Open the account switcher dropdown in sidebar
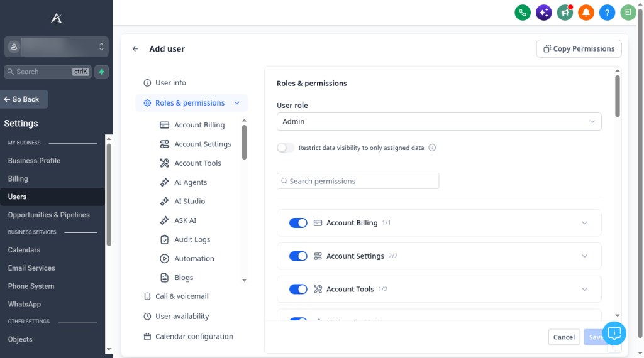 coord(56,46)
